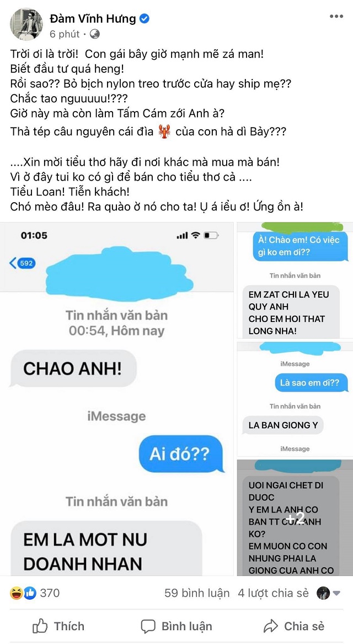Click the blue like reaction icon

pos(30,593)
